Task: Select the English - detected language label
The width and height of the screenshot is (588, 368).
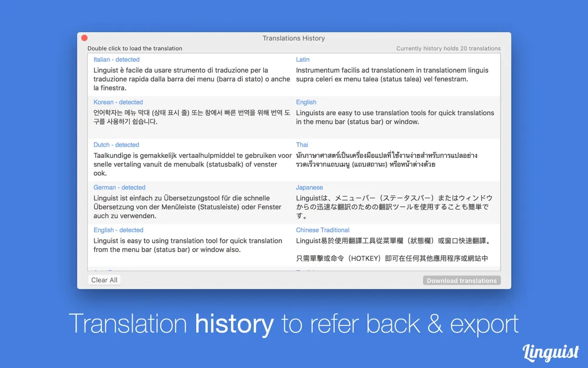Action: coord(118,230)
